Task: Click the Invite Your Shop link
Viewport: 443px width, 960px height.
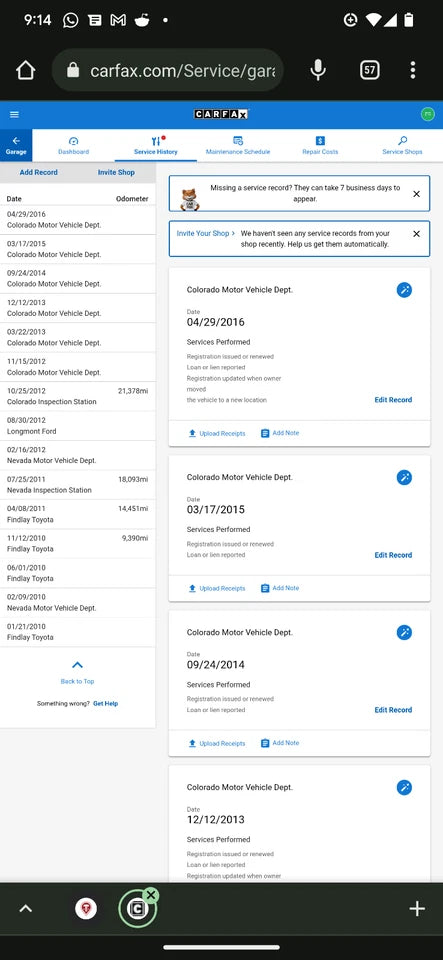Action: (206, 233)
